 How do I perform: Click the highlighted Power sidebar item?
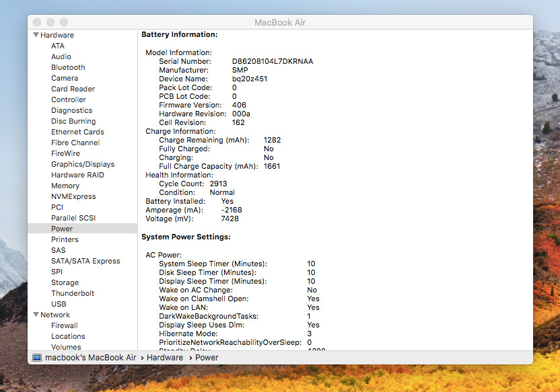[x=62, y=229]
